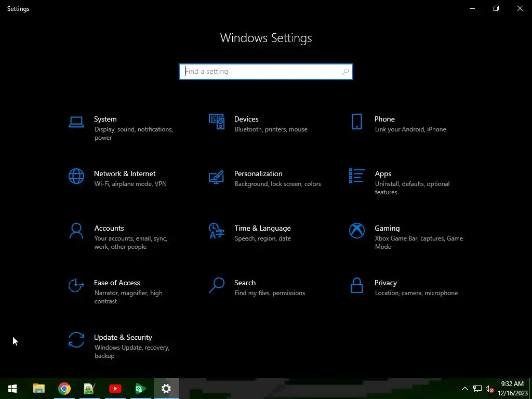The height and width of the screenshot is (399, 532).
Task: Click the magnifier in Find a setting box
Action: point(345,72)
